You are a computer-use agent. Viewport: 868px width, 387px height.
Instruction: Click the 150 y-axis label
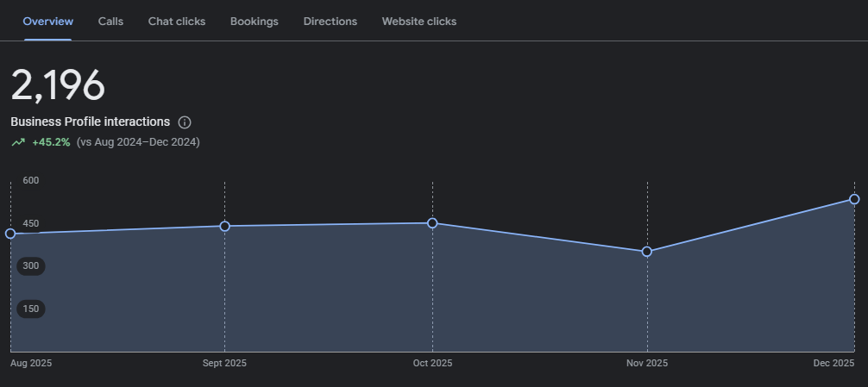point(31,309)
